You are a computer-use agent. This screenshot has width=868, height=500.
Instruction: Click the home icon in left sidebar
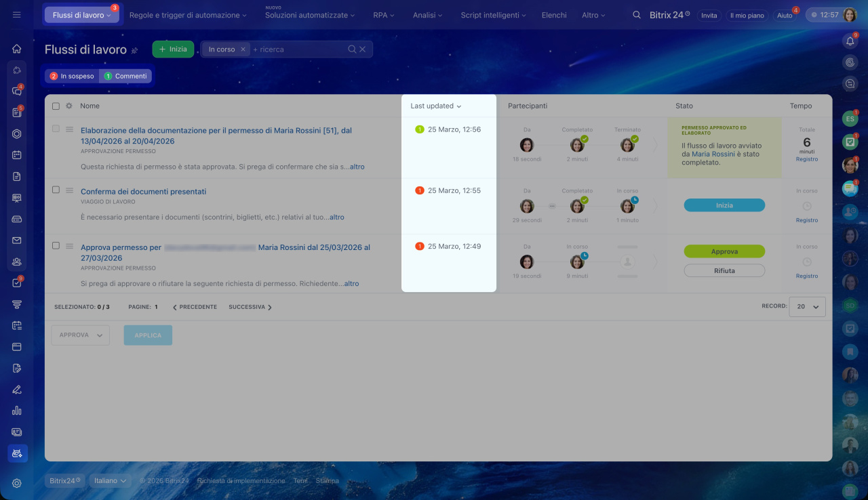(17, 49)
